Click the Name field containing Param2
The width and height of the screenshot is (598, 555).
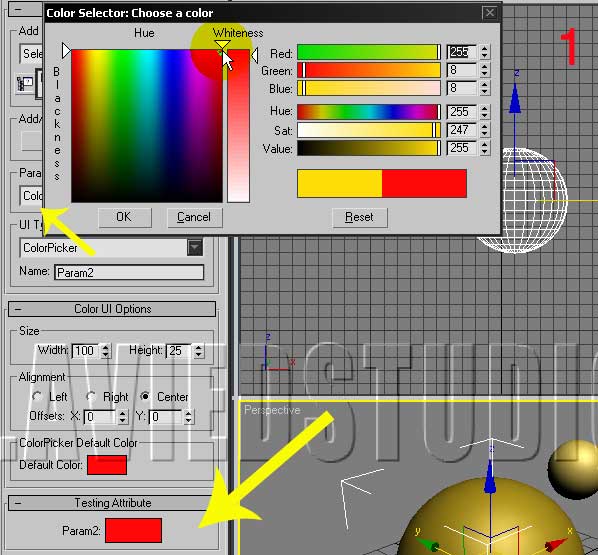pos(129,272)
